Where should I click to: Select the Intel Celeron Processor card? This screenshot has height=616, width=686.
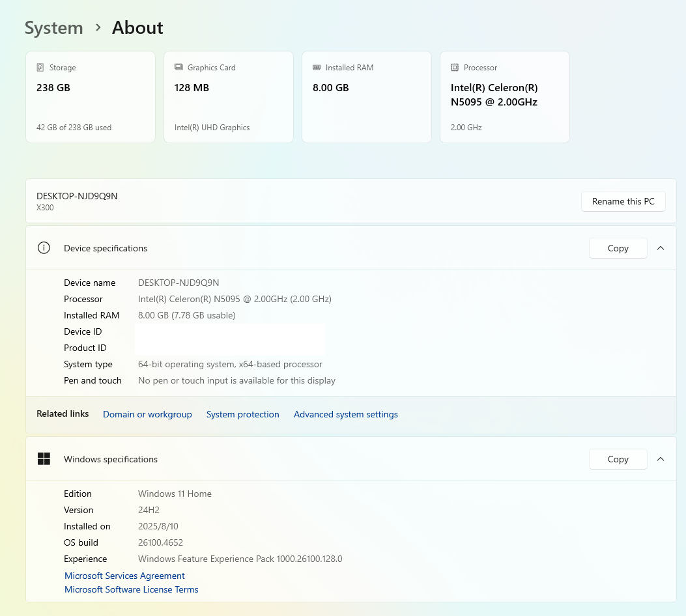pyautogui.click(x=505, y=98)
